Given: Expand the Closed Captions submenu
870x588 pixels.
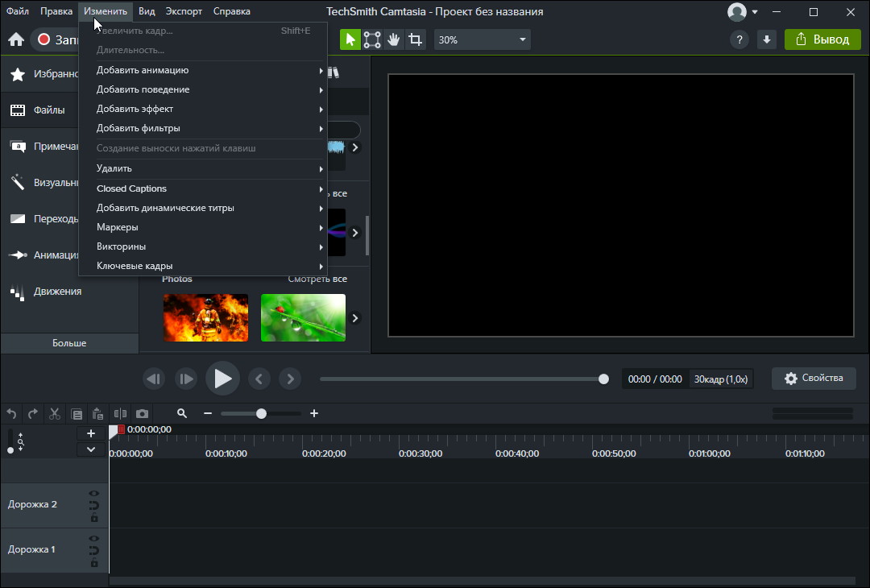Looking at the screenshot, I should (x=203, y=189).
